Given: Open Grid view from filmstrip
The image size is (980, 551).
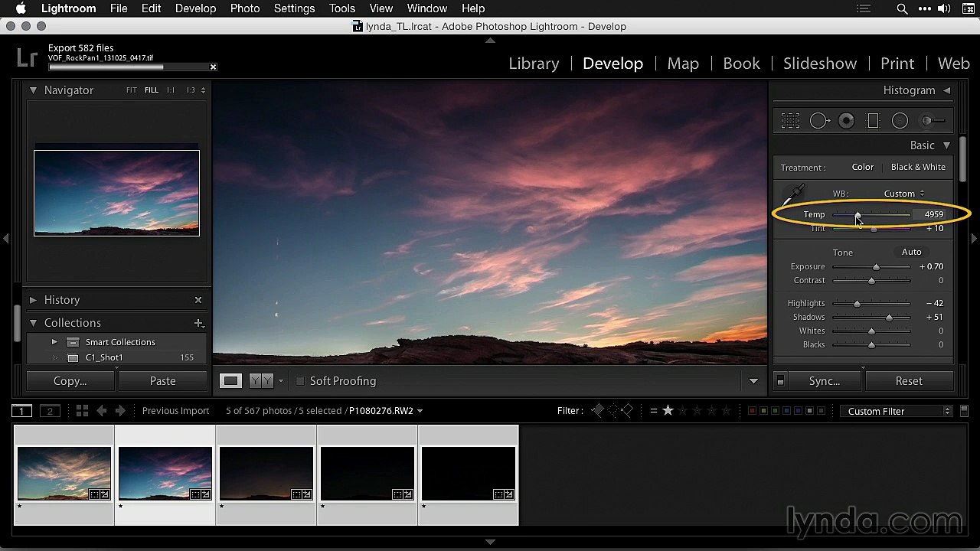Looking at the screenshot, I should 82,411.
